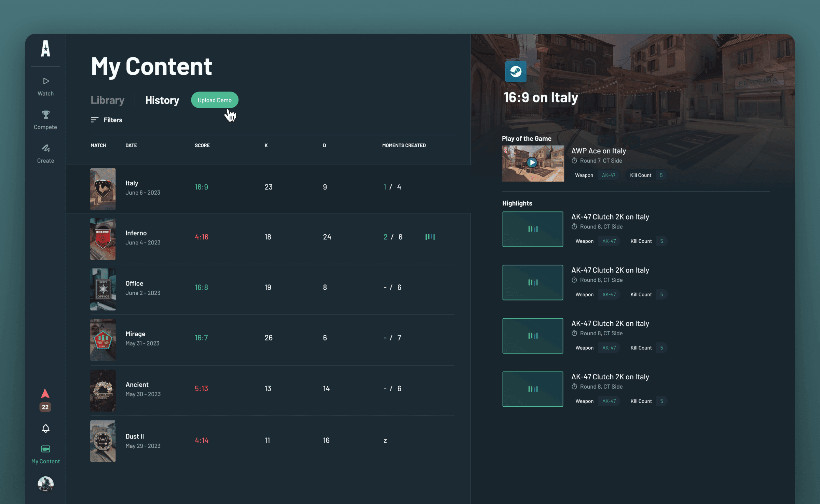The height and width of the screenshot is (504, 820).
Task: Open the Compete trophy icon
Action: point(46,114)
